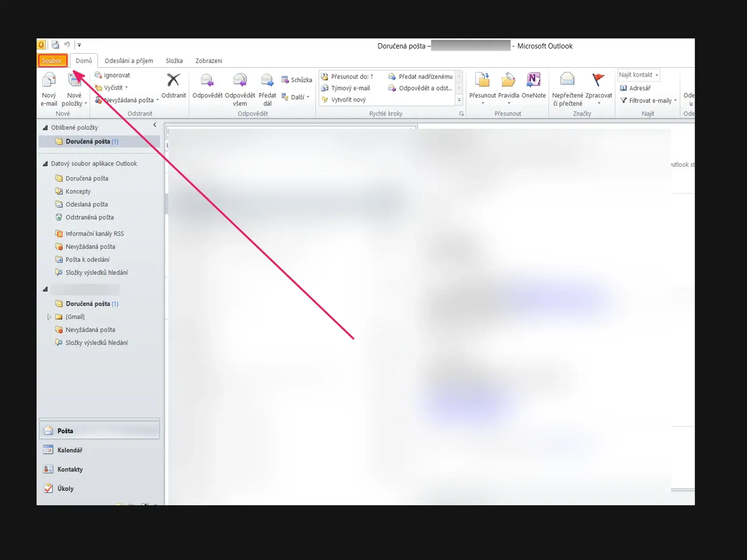Send the message to OneNote
Image resolution: width=747 pixels, height=560 pixels.
[x=534, y=86]
